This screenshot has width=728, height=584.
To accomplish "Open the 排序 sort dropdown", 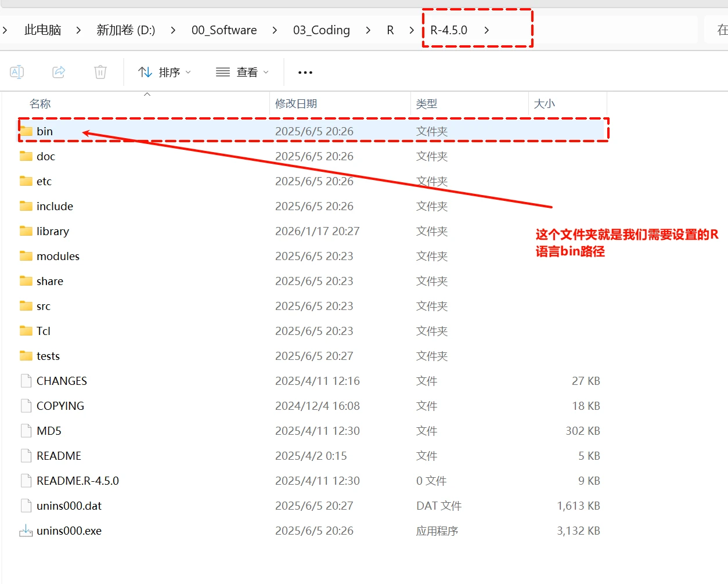I will click(x=164, y=73).
